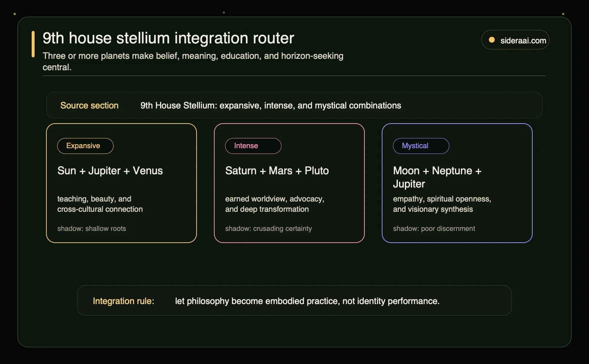The height and width of the screenshot is (364, 589).
Task: Click the sideraai.com badge
Action: point(515,40)
